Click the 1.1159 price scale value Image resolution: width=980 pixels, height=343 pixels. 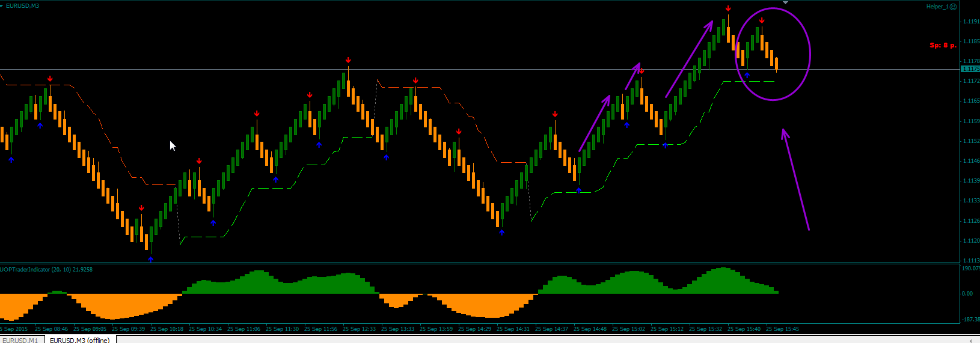[x=971, y=121]
